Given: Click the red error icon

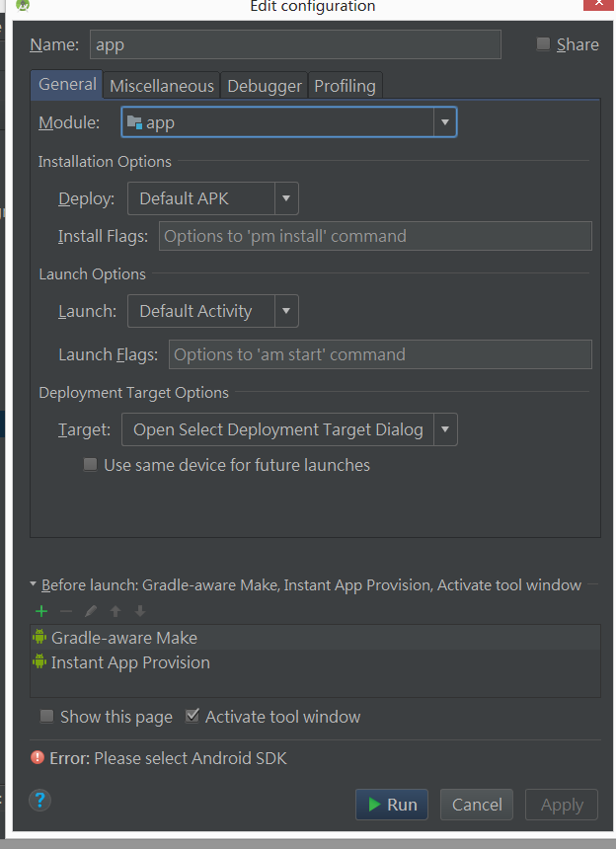Looking at the screenshot, I should pos(38,757).
